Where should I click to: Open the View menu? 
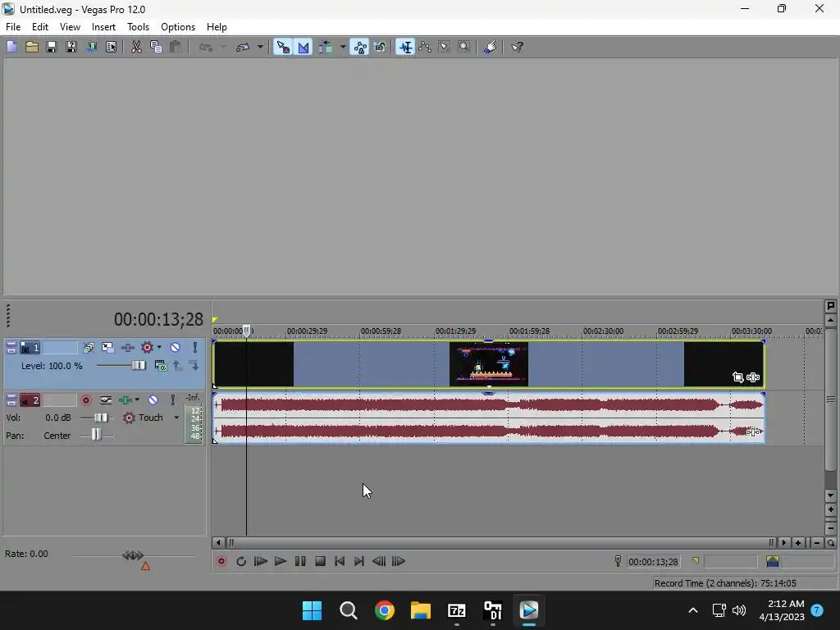pos(70,27)
